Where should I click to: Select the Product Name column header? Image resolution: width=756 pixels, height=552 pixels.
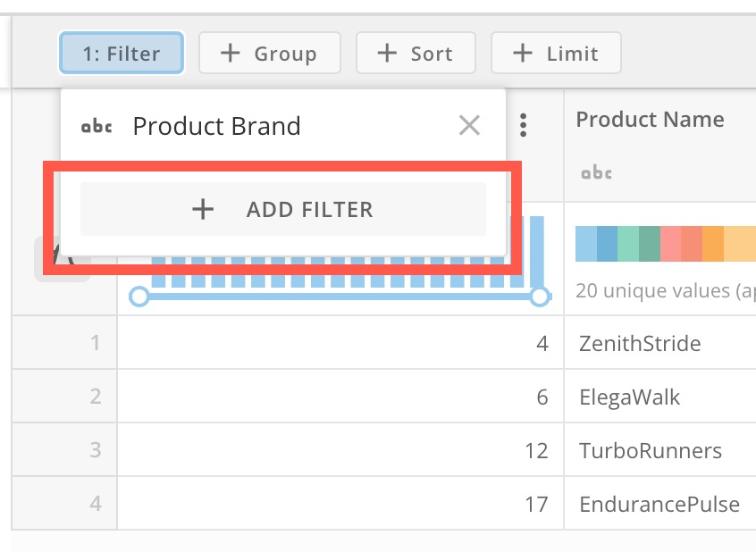tap(650, 120)
